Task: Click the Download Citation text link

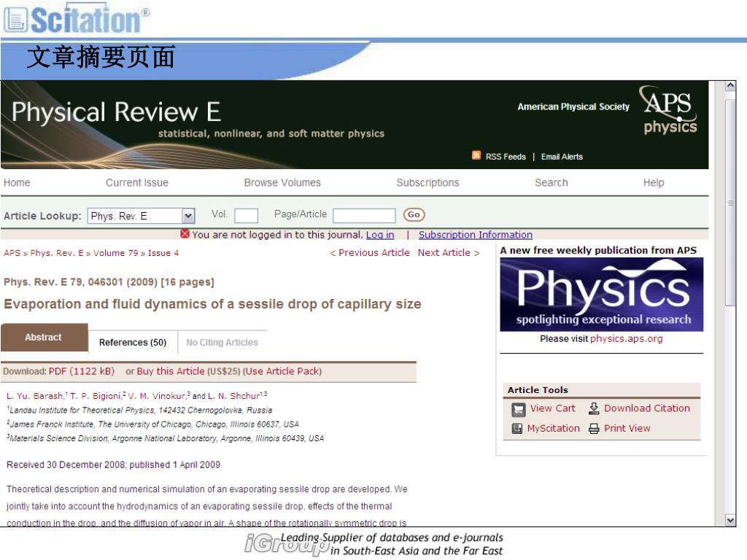Action: [647, 408]
